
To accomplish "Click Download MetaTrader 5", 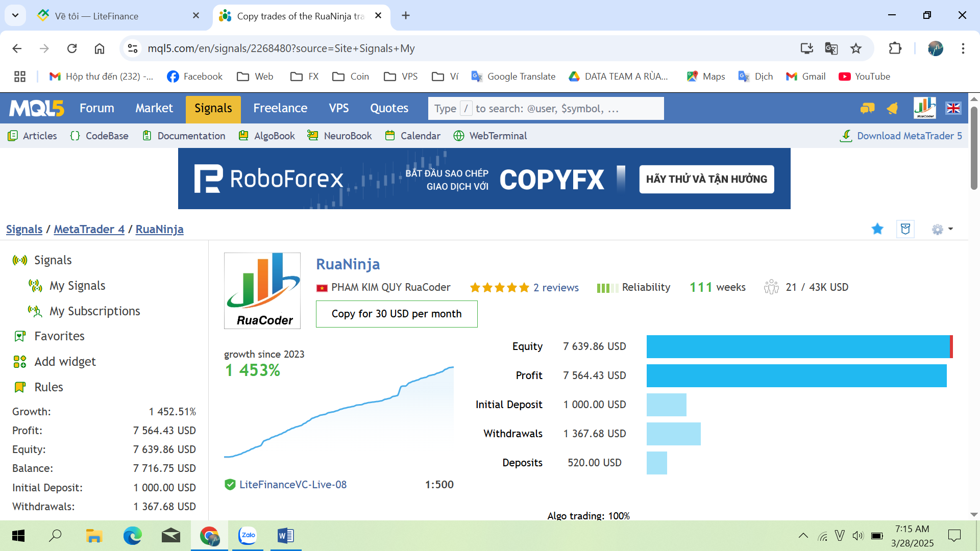I will click(x=901, y=136).
